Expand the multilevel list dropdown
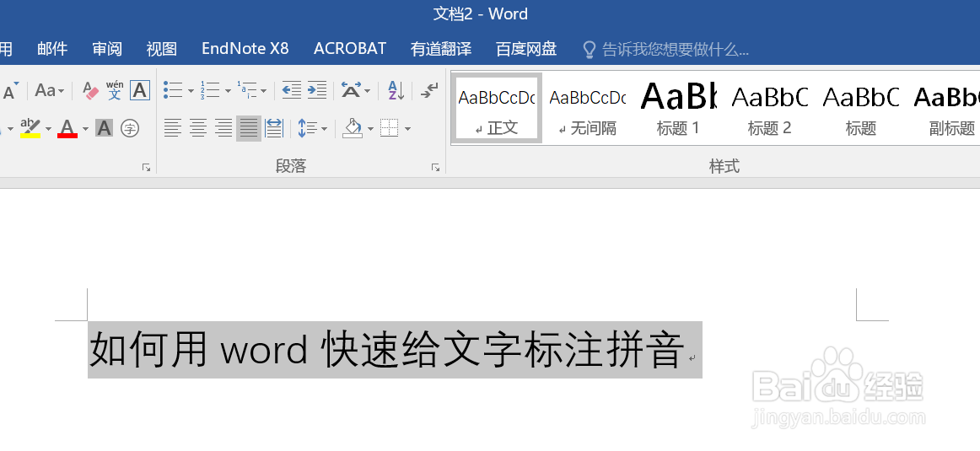The image size is (980, 451). pos(264,91)
